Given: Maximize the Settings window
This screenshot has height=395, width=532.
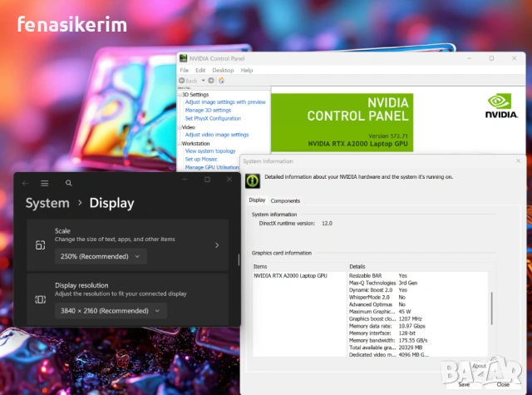Looking at the screenshot, I should pos(207,179).
